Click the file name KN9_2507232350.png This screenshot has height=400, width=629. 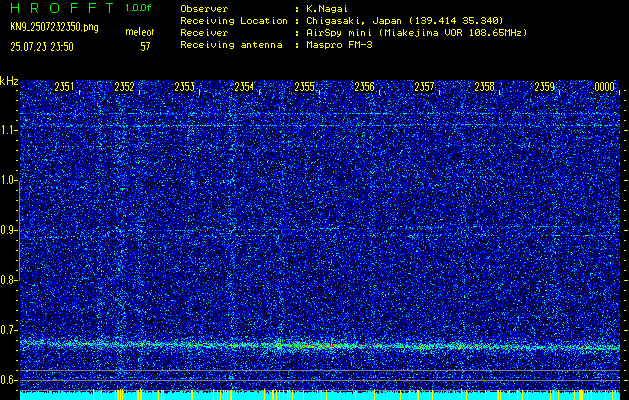54,27
